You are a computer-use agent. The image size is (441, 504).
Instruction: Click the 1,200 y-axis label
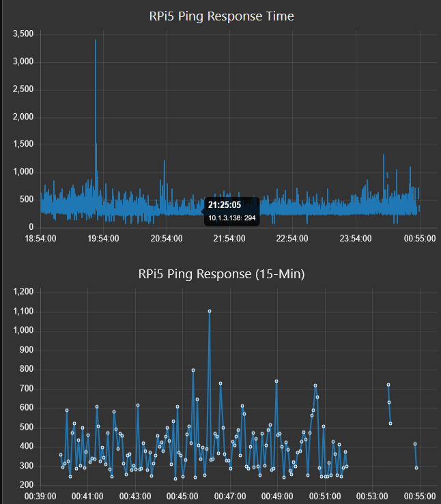coord(23,291)
